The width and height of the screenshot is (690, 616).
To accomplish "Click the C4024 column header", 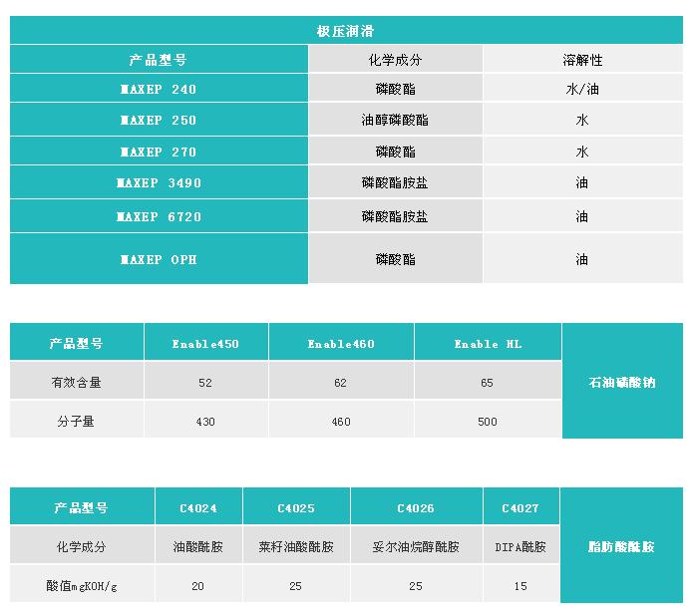I will 198,507.
